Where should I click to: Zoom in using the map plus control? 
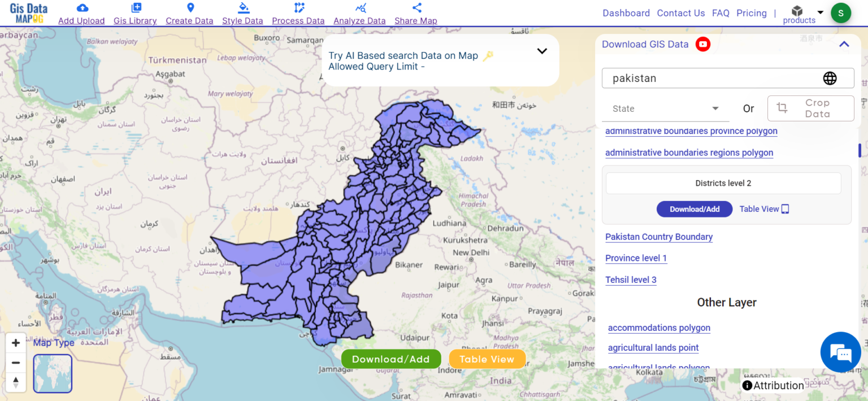15,342
